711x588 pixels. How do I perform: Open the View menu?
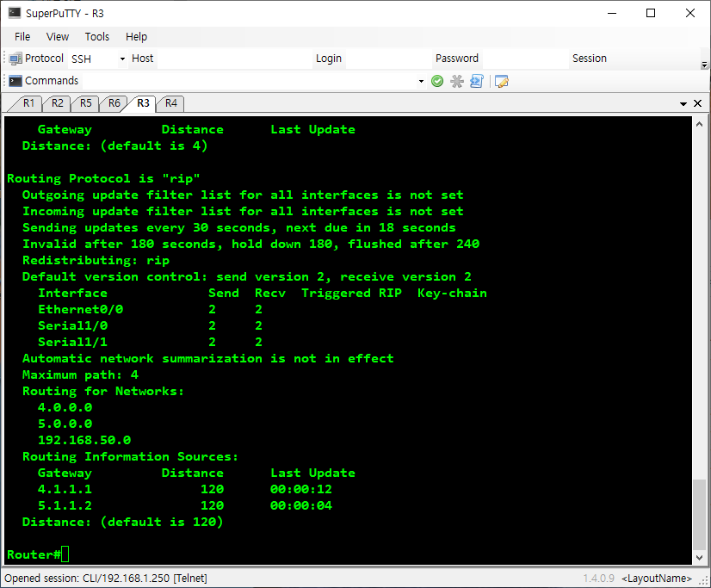click(x=58, y=37)
